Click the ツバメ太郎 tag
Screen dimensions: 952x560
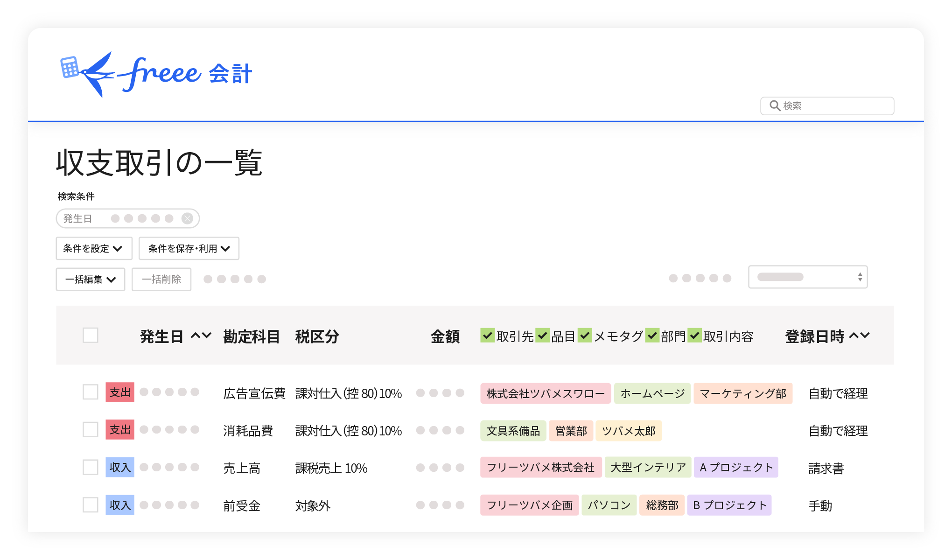coord(629,431)
